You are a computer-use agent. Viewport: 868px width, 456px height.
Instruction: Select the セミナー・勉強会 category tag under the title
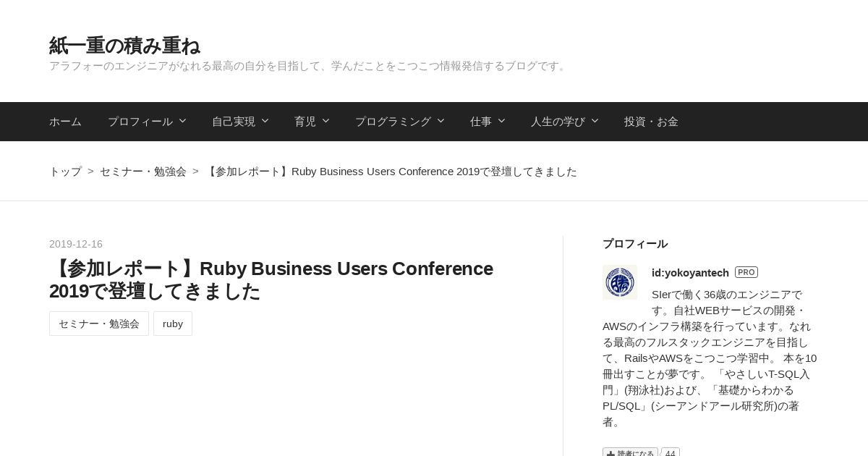coord(99,324)
